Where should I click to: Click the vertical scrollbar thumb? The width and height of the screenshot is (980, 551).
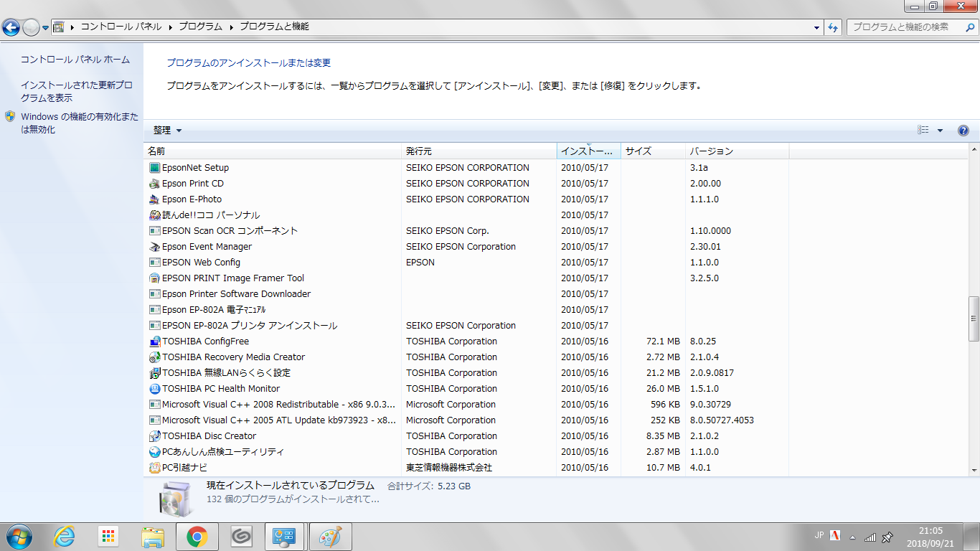tap(974, 319)
